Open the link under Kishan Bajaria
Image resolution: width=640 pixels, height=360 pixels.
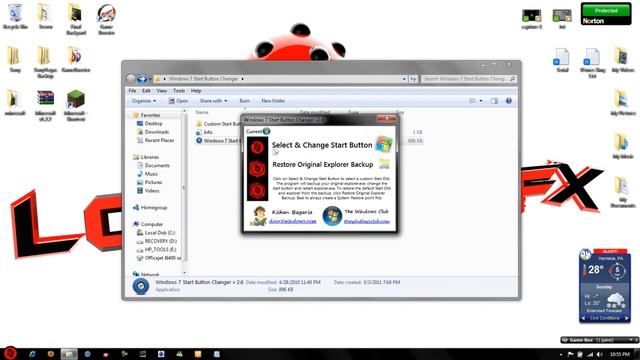coord(293,221)
